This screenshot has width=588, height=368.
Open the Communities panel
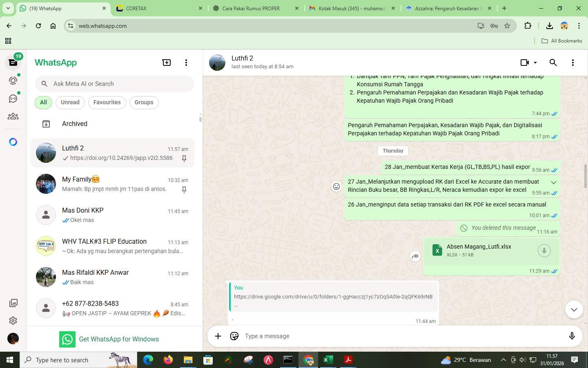tap(13, 116)
